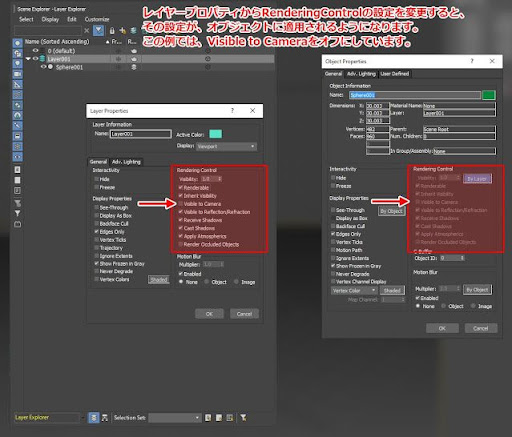The width and height of the screenshot is (512, 437).
Task: Toggle Display Hidden eye icon in sidebar
Action: tap(17, 157)
